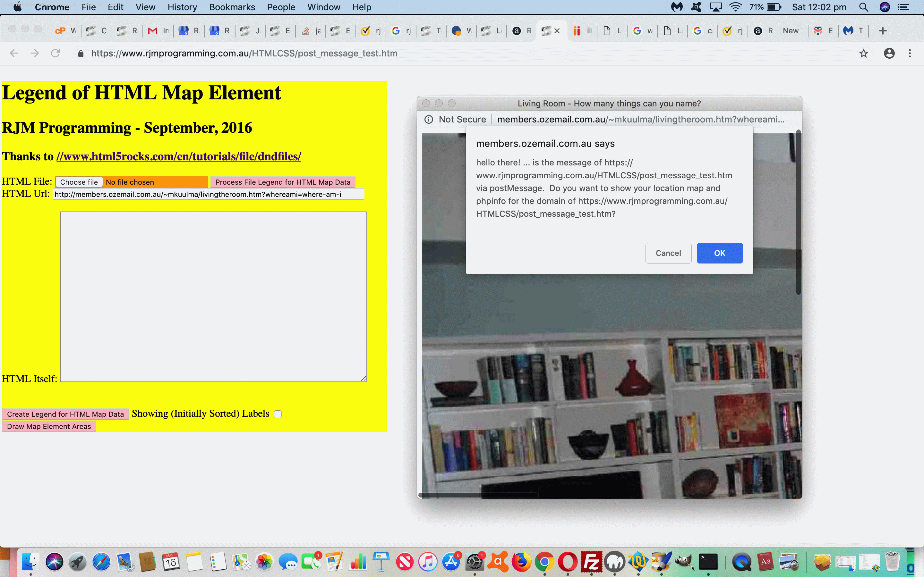924x577 pixels.
Task: Click Draw Map Element Areas button
Action: pos(48,426)
